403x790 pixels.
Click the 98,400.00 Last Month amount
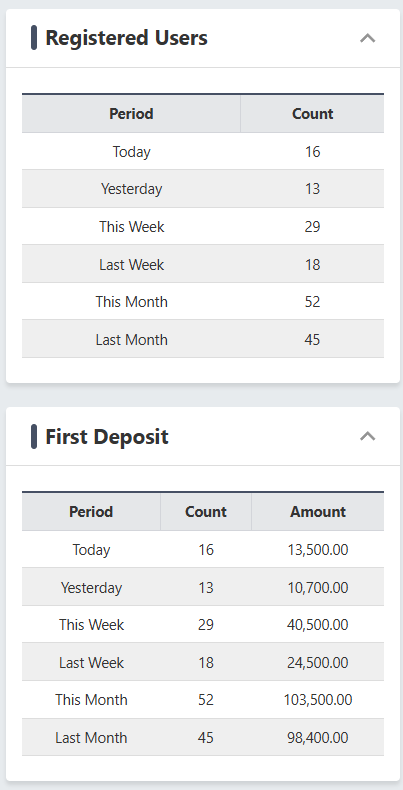point(318,737)
